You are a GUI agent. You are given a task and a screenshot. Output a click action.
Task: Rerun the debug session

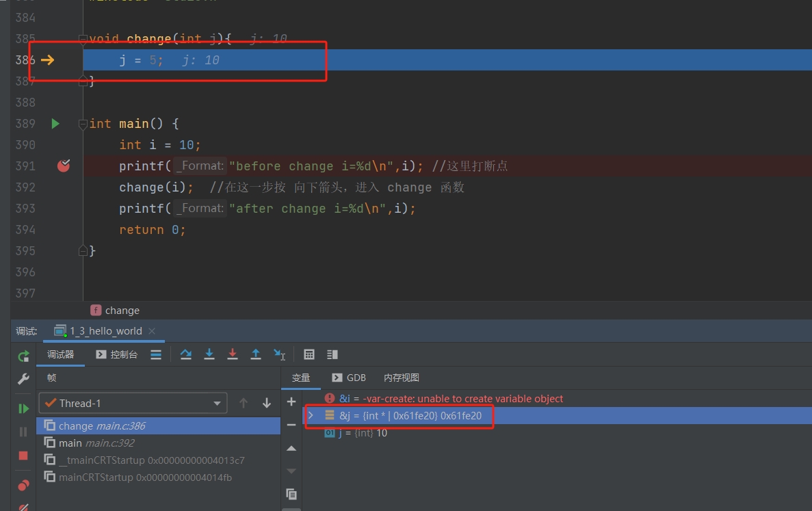pos(23,356)
